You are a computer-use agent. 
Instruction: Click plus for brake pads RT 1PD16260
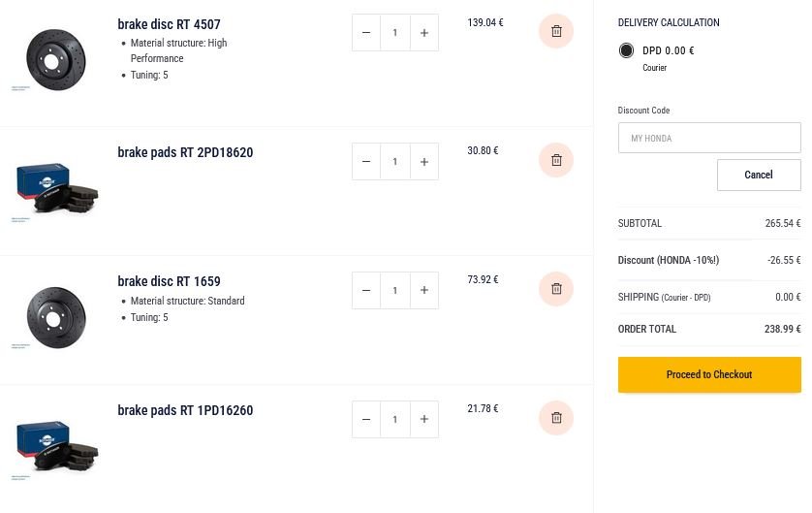[x=424, y=419]
